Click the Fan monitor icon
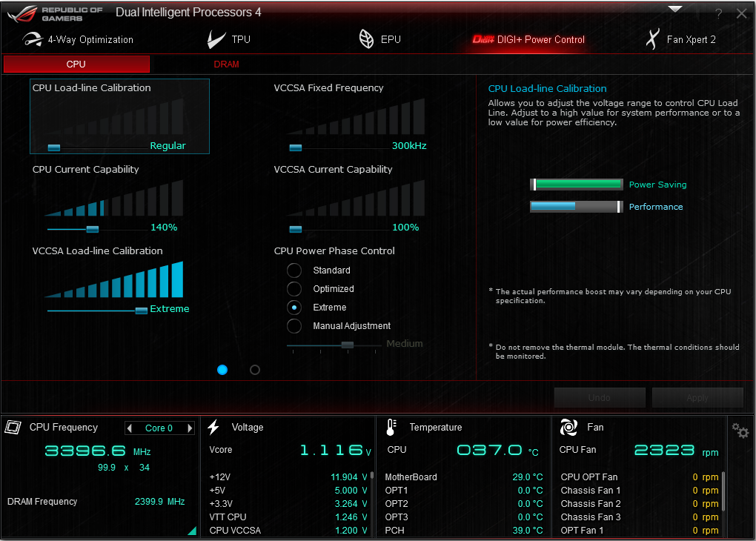Screen dimensions: 756x541 (x=568, y=427)
